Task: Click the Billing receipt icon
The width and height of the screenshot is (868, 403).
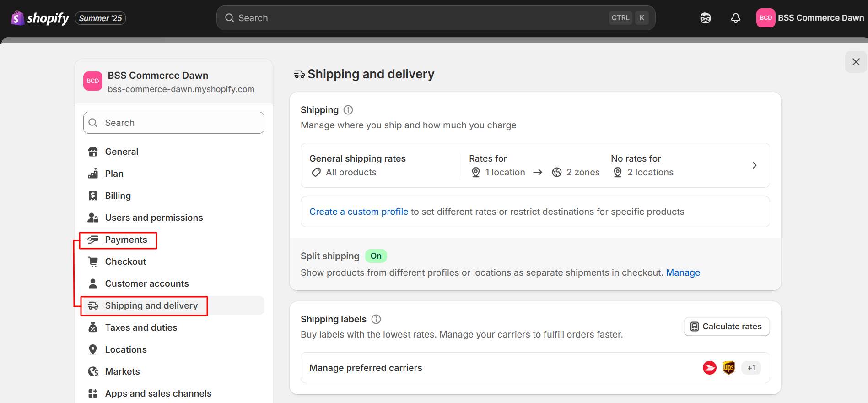Action: coord(93,196)
